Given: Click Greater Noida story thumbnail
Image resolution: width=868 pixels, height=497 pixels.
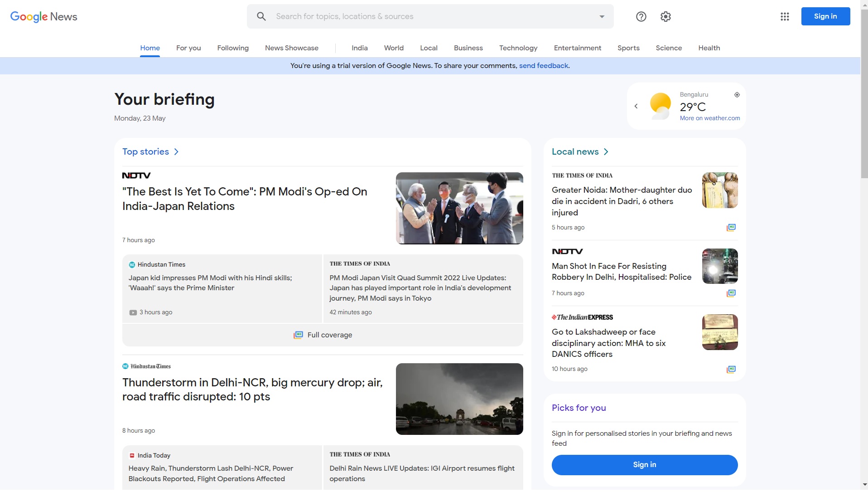Looking at the screenshot, I should pyautogui.click(x=720, y=190).
